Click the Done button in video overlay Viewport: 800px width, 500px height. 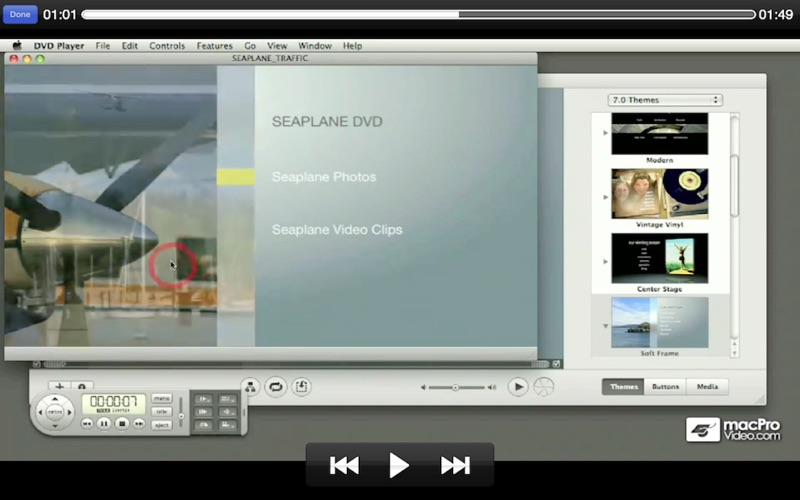click(20, 14)
